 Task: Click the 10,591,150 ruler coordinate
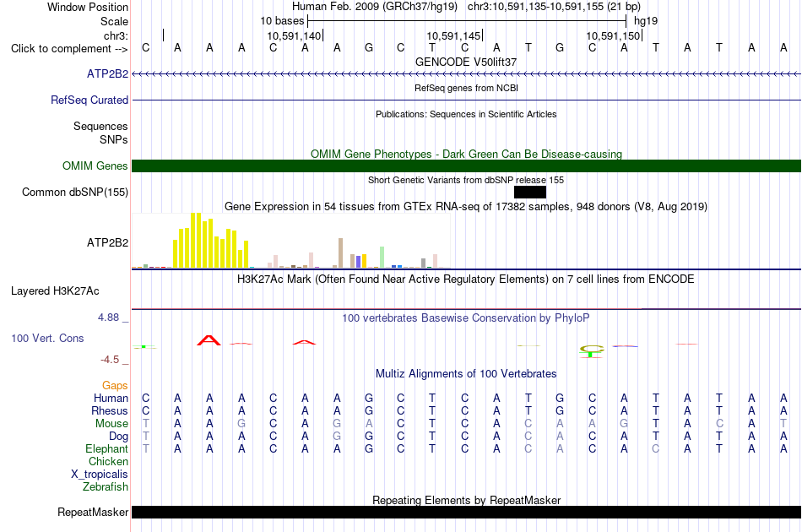[613, 35]
